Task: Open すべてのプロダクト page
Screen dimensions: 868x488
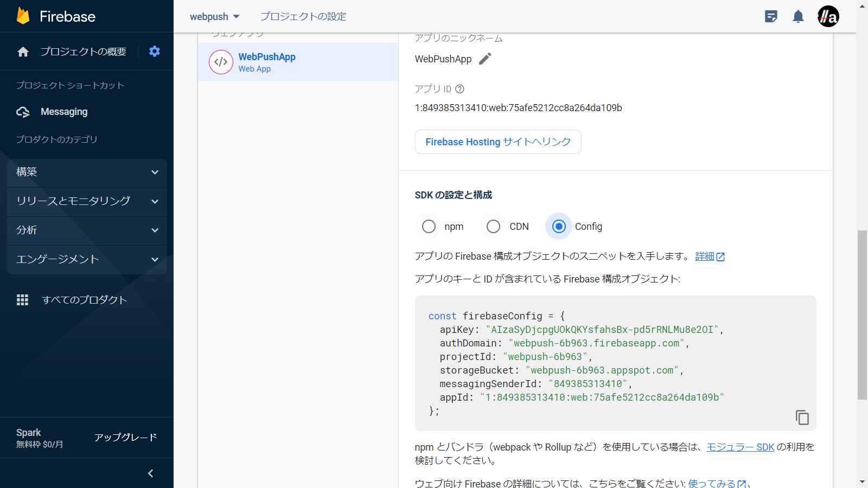Action: (84, 300)
